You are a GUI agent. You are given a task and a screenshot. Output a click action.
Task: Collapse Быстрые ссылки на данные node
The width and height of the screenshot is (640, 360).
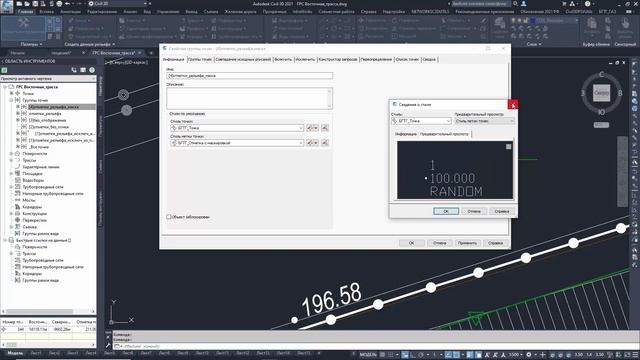point(5,240)
